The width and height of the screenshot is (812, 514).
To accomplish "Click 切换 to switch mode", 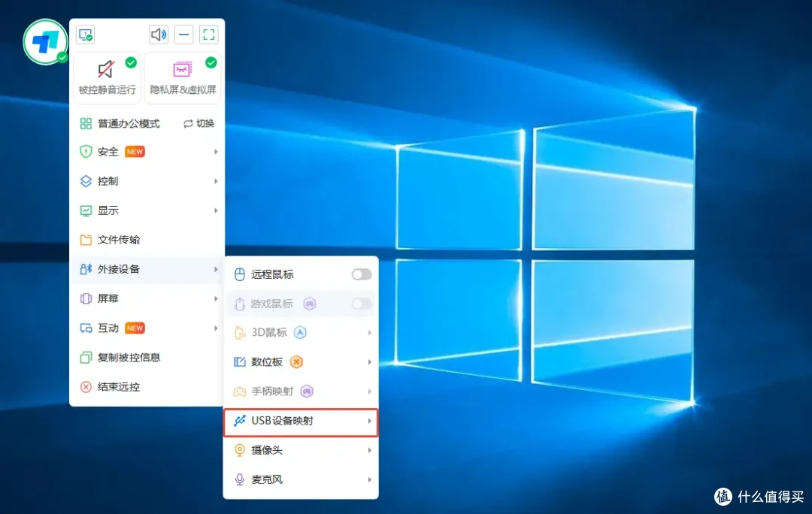I will pyautogui.click(x=198, y=123).
